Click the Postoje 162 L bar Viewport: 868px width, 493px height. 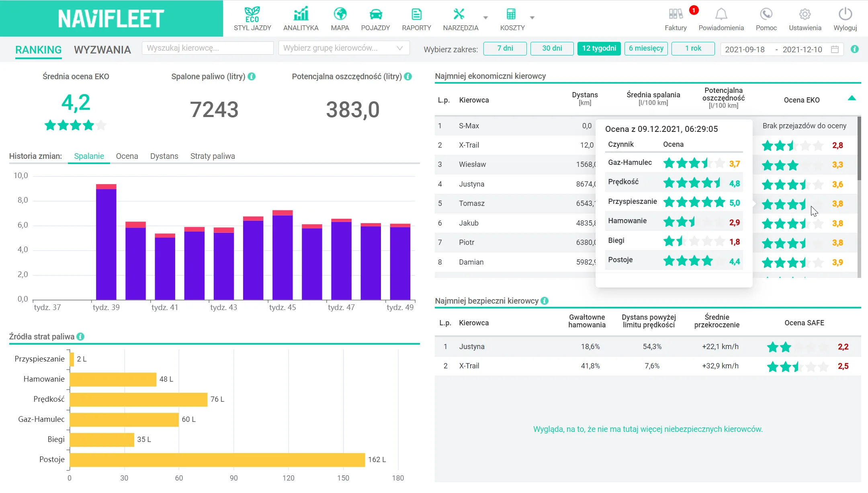point(217,460)
